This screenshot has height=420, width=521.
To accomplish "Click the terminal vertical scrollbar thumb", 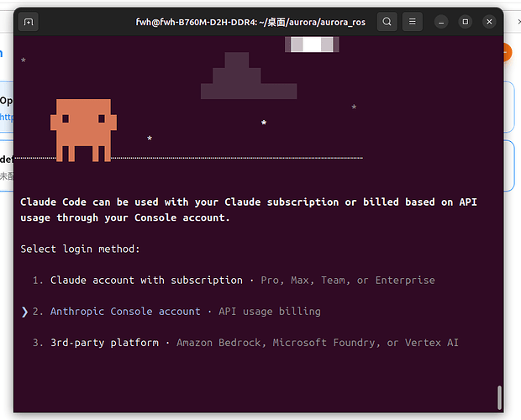I will [499, 397].
